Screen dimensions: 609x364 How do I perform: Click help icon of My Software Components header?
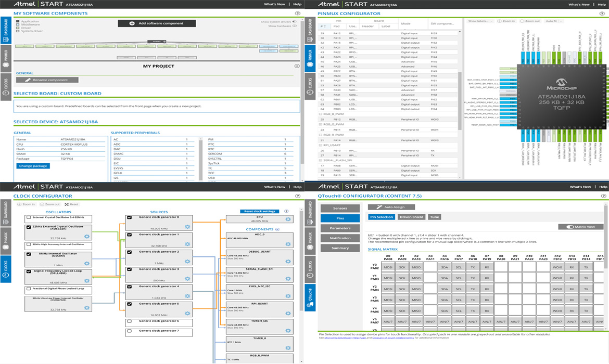click(x=298, y=13)
